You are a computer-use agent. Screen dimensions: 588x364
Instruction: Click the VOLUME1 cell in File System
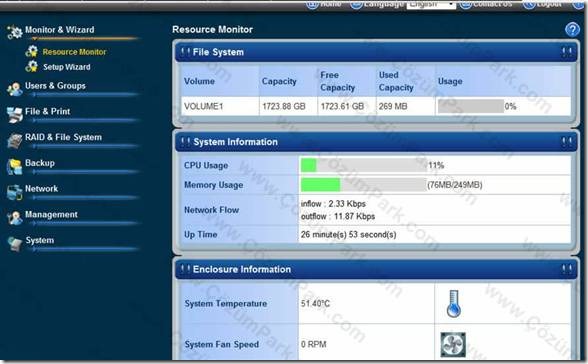click(x=204, y=106)
